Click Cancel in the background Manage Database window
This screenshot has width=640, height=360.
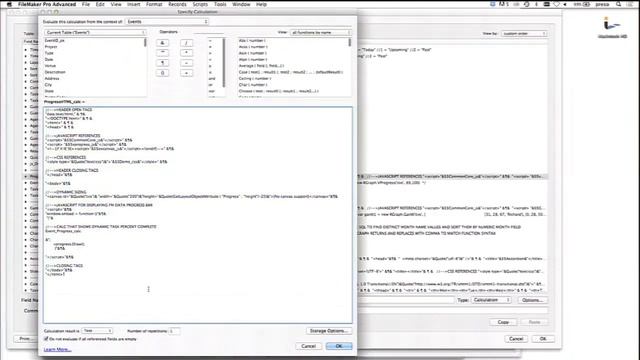pyautogui.click(x=516, y=339)
